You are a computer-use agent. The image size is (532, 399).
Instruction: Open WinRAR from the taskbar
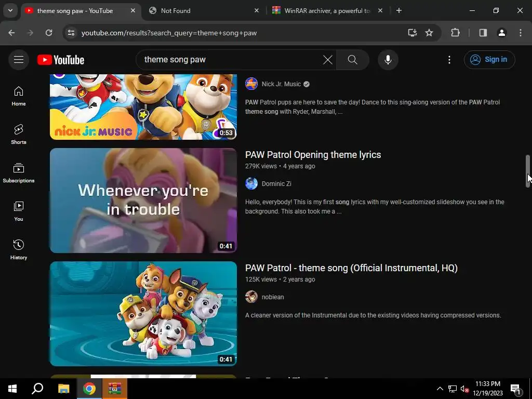pos(115,389)
